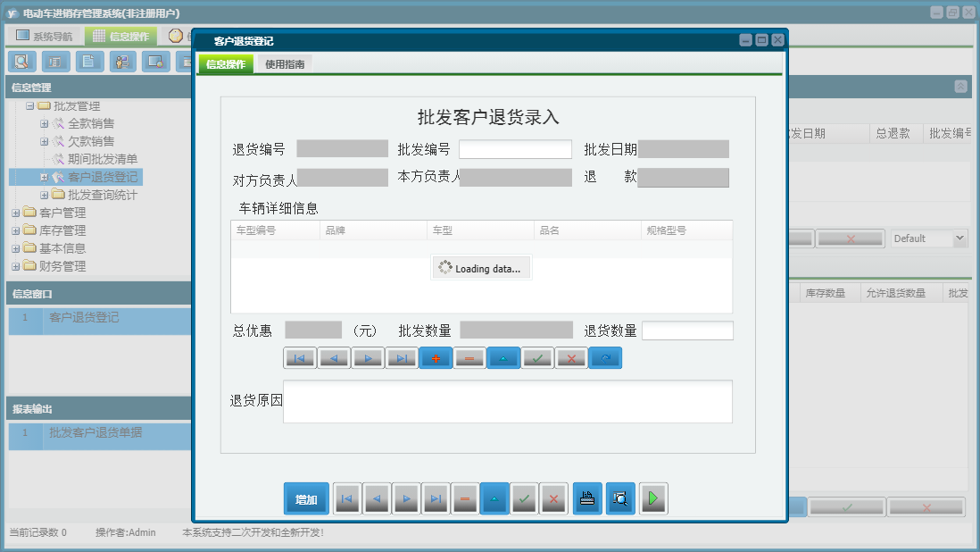Select 信息操作 tab in main window
The image size is (980, 552).
click(x=121, y=37)
